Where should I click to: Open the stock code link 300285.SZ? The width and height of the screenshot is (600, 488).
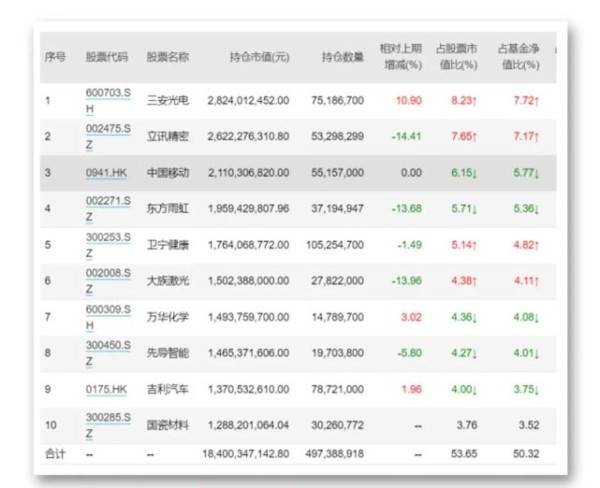point(108,425)
